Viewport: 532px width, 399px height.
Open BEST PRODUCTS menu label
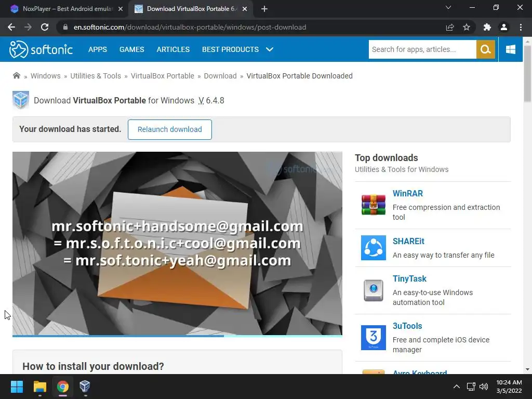point(230,49)
